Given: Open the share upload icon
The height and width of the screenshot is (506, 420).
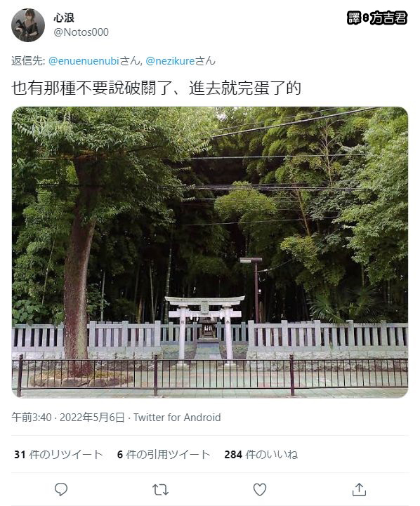Looking at the screenshot, I should (359, 489).
